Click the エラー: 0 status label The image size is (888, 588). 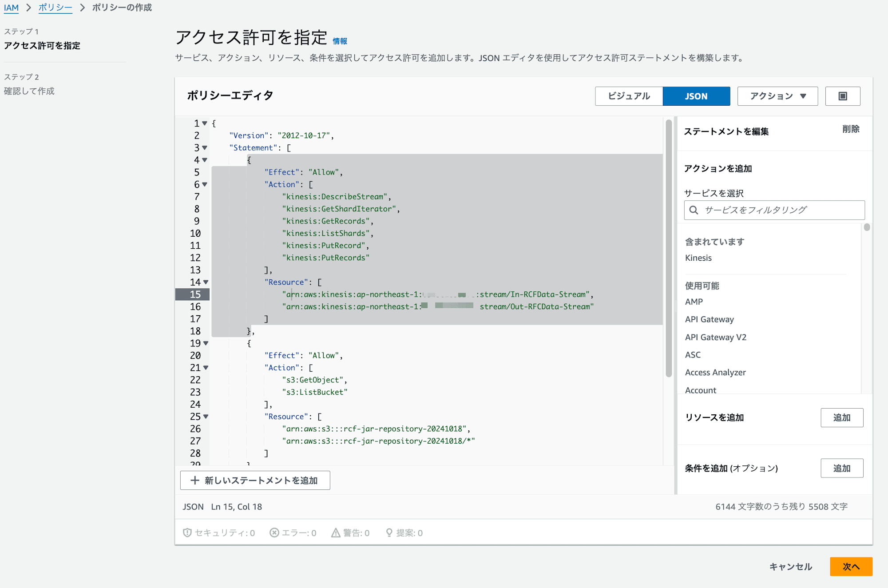click(299, 533)
